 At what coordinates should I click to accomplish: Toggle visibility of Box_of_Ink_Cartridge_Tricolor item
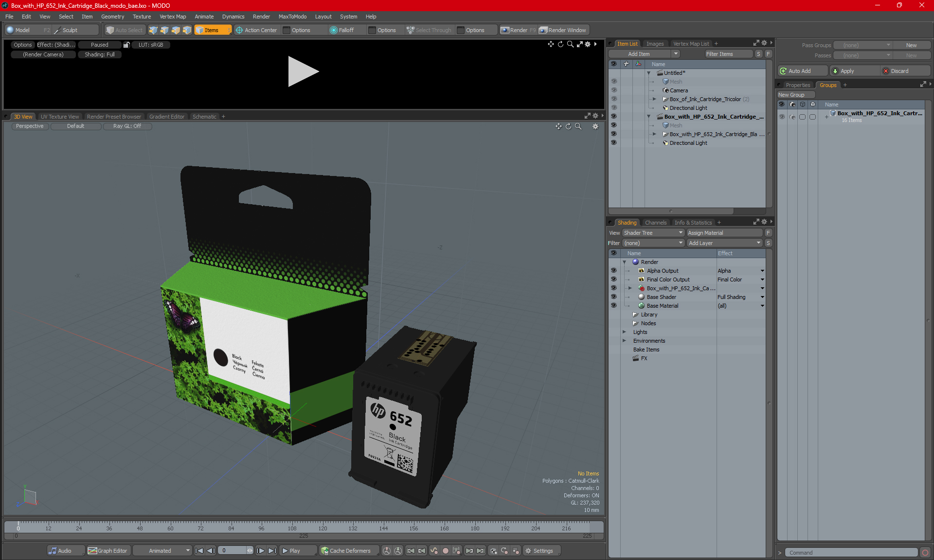tap(614, 99)
